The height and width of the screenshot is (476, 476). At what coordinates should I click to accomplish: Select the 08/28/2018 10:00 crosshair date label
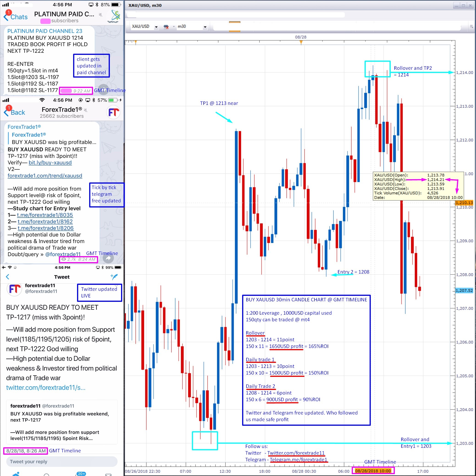[x=373, y=471]
